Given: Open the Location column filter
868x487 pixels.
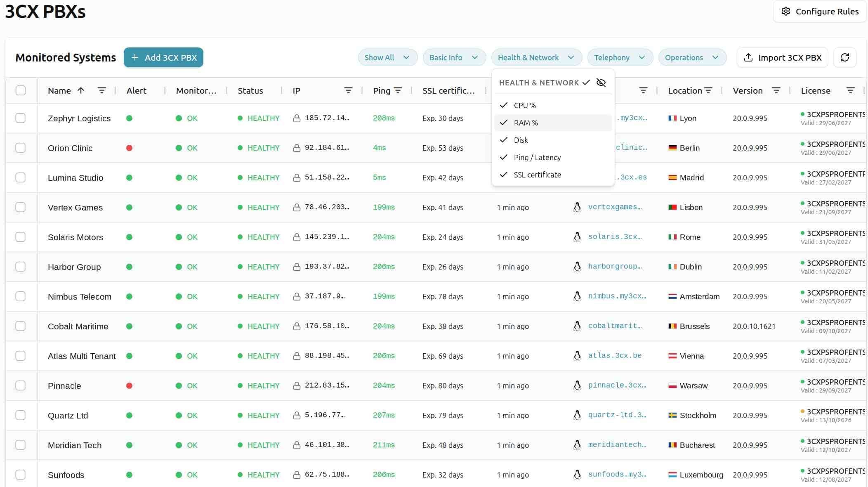Looking at the screenshot, I should point(708,90).
